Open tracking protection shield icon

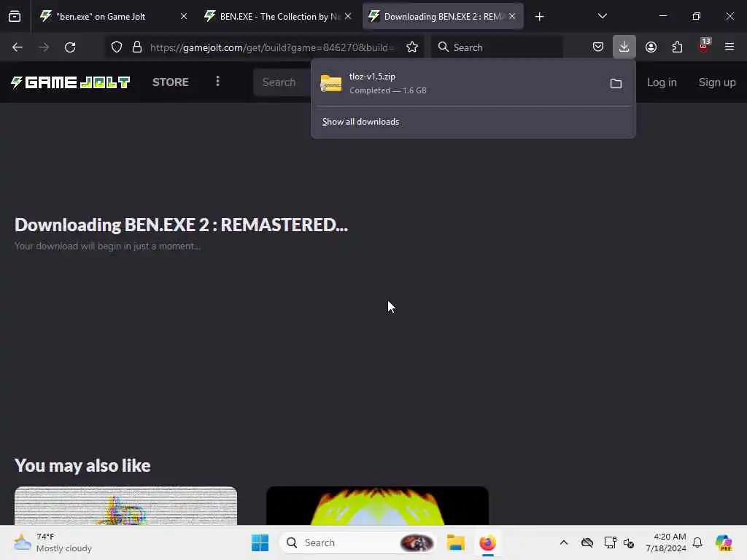(117, 47)
